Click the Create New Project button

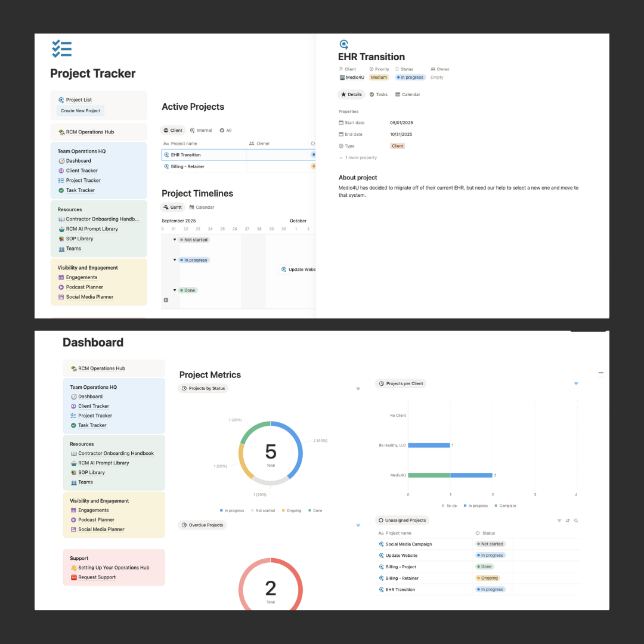pyautogui.click(x=80, y=111)
